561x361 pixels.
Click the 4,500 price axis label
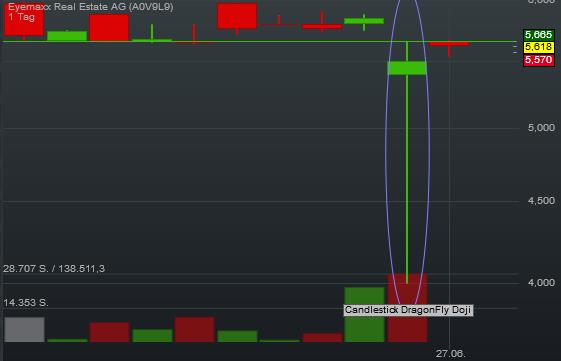point(541,201)
